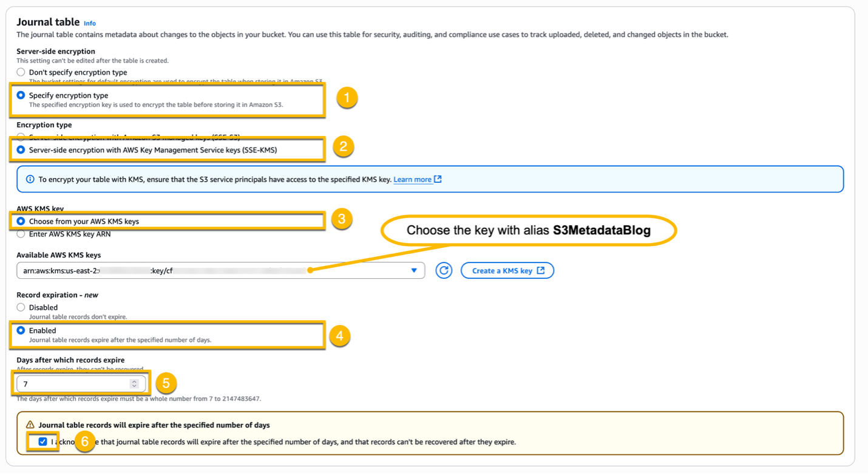
Task: Click inside the days expiration input field
Action: coord(73,383)
